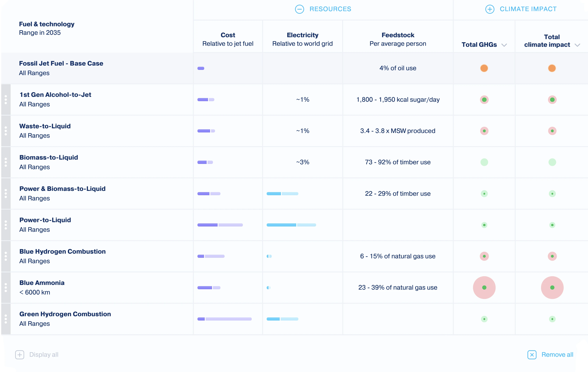Open the Total GHGs dropdown chevron
588x372 pixels.
(x=504, y=45)
